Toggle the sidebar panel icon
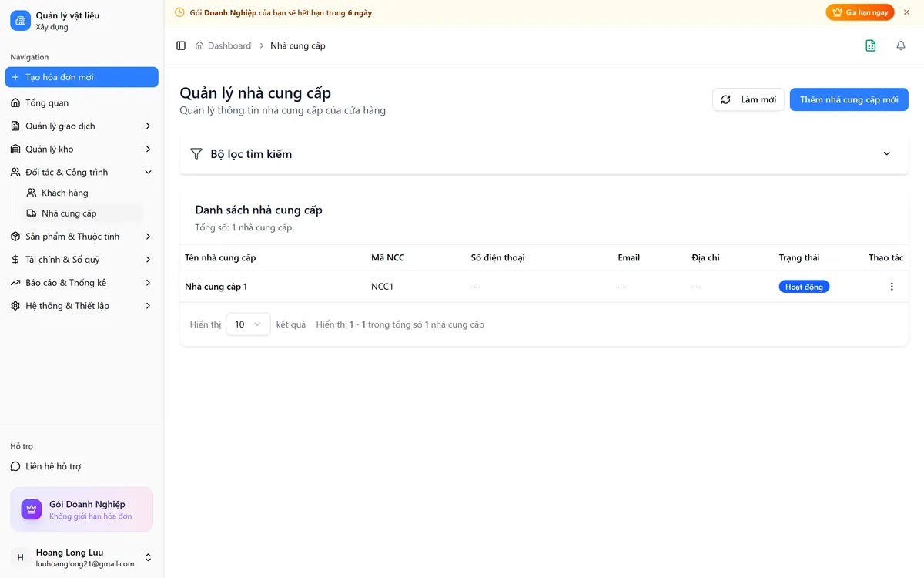The height and width of the screenshot is (578, 924). point(181,45)
